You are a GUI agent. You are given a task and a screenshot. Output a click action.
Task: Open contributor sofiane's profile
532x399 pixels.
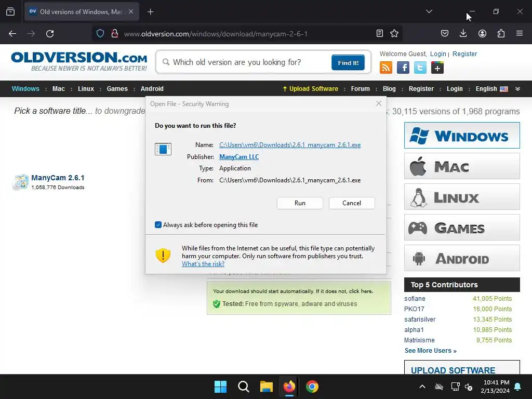415,299
